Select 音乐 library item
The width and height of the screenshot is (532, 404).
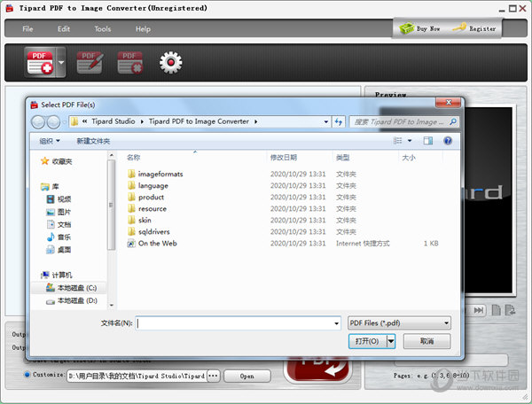59,237
